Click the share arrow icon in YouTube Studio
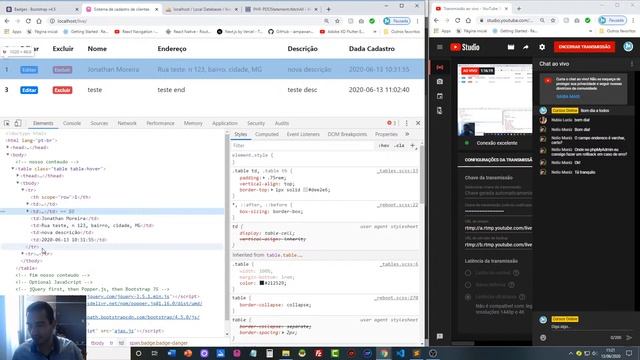Image resolution: width=640 pixels, height=360 pixels. tap(526, 47)
